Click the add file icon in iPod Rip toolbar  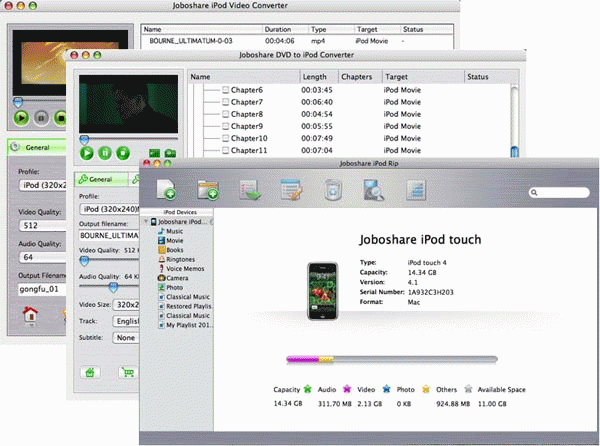166,189
